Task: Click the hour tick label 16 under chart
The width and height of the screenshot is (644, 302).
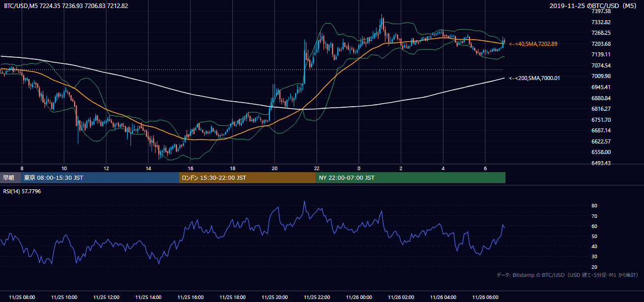Action: click(190, 168)
